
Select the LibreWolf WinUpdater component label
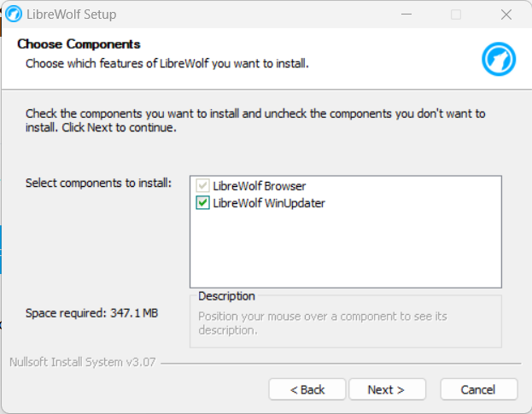(x=268, y=203)
